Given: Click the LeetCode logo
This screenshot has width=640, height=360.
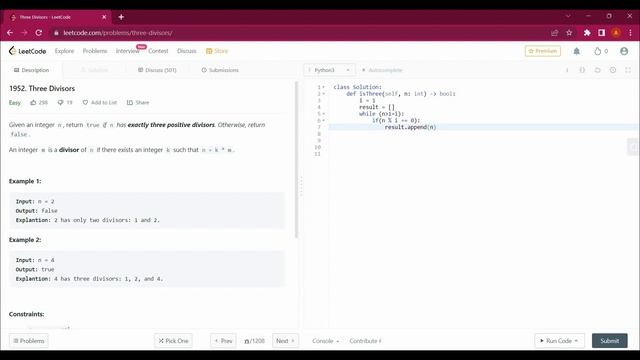Looking at the screenshot, I should click(27, 51).
